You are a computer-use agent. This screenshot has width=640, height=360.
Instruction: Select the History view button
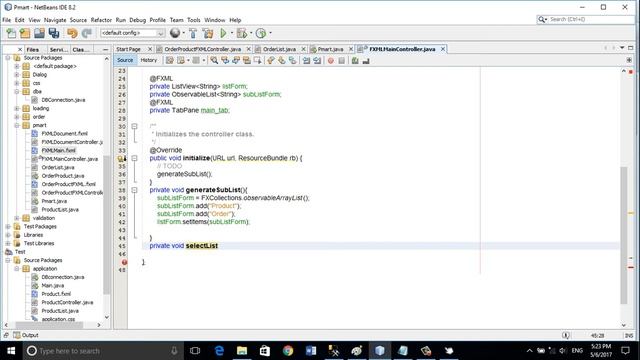(x=149, y=60)
